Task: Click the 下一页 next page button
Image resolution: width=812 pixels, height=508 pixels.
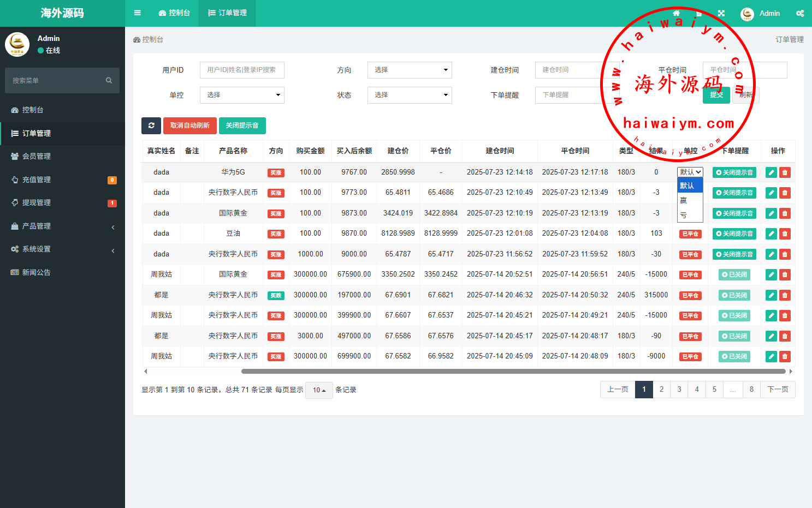Action: 778,390
